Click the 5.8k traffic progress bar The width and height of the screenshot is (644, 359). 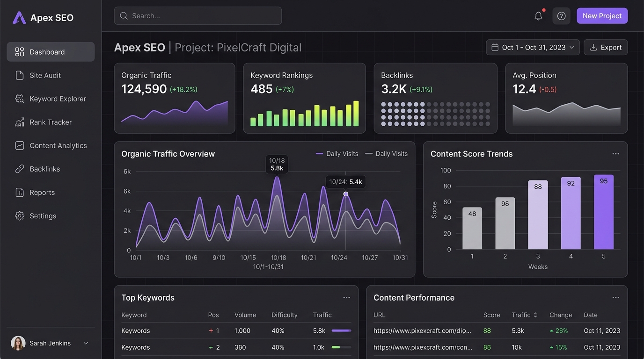(342, 330)
